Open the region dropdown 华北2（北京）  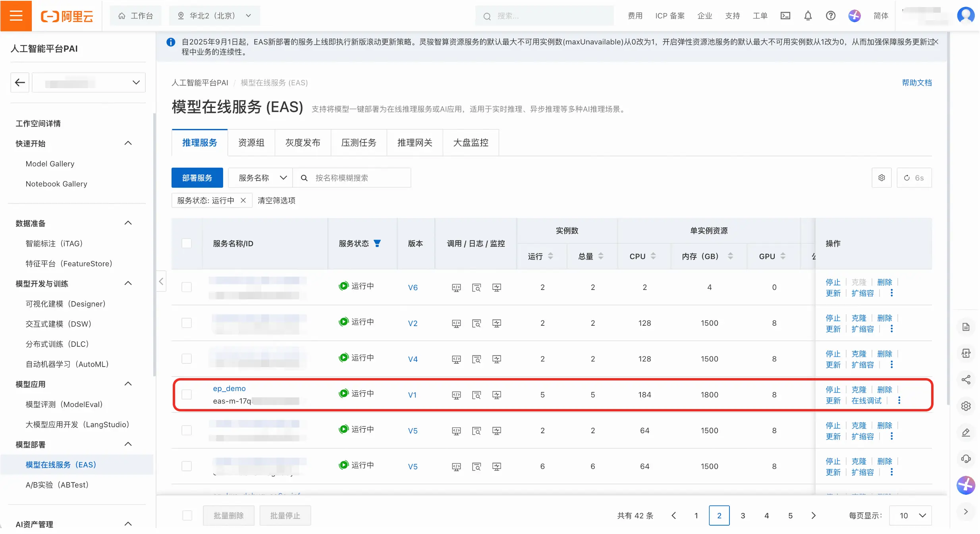click(x=214, y=16)
